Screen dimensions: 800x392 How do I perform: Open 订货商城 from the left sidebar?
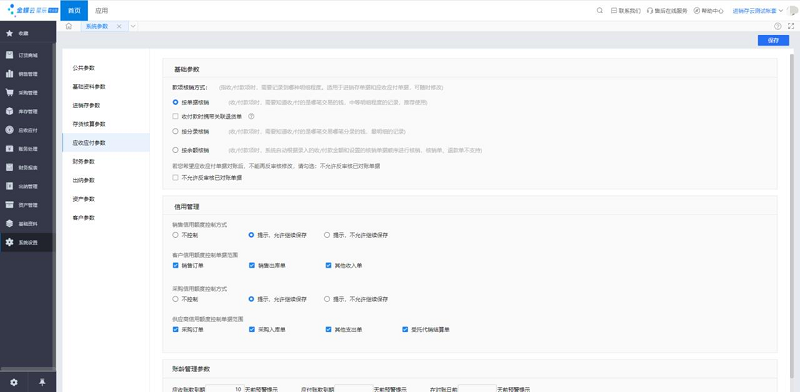click(x=28, y=55)
